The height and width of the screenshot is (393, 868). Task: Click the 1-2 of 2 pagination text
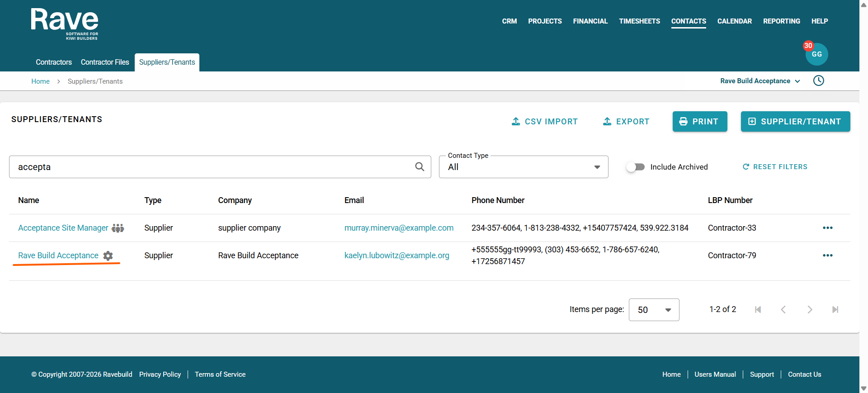click(722, 309)
